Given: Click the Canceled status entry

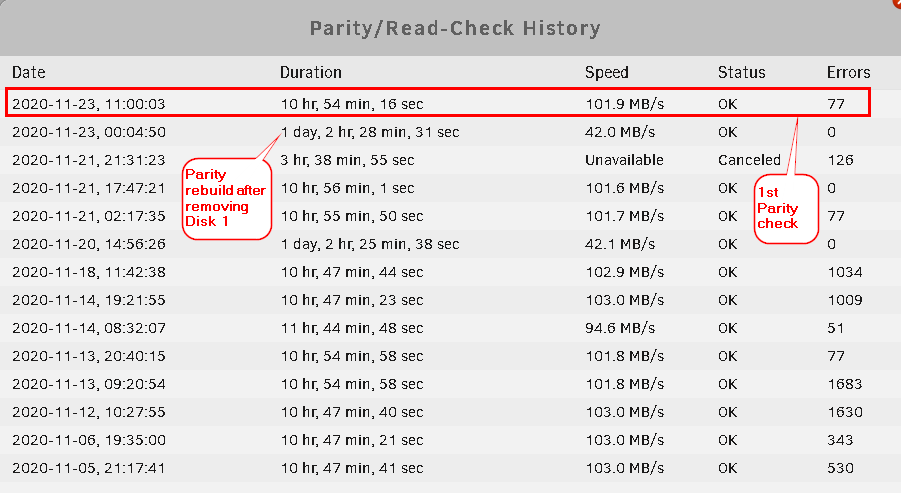Looking at the screenshot, I should point(749,160).
